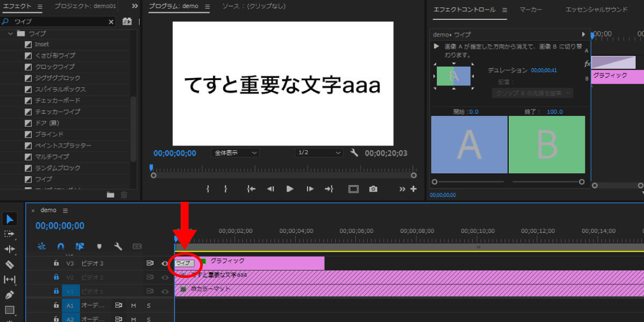
Task: Mute audio track A1
Action: pyautogui.click(x=133, y=305)
